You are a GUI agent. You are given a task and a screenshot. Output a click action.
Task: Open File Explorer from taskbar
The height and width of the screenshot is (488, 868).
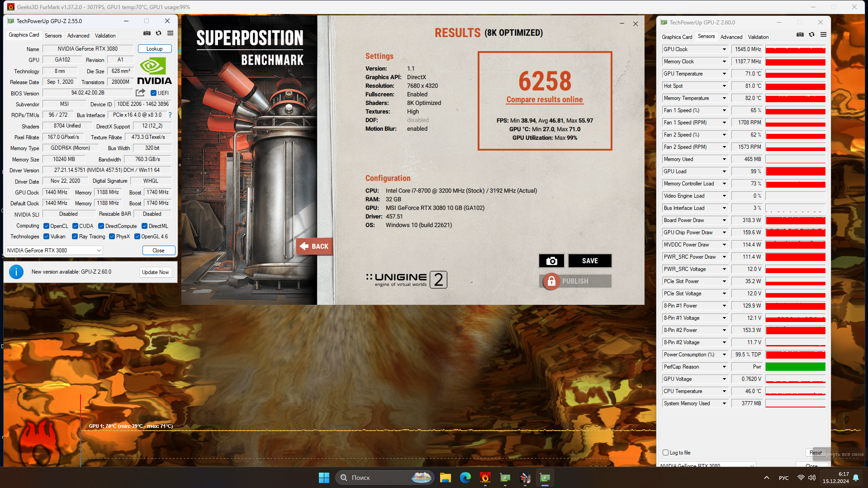point(446,478)
